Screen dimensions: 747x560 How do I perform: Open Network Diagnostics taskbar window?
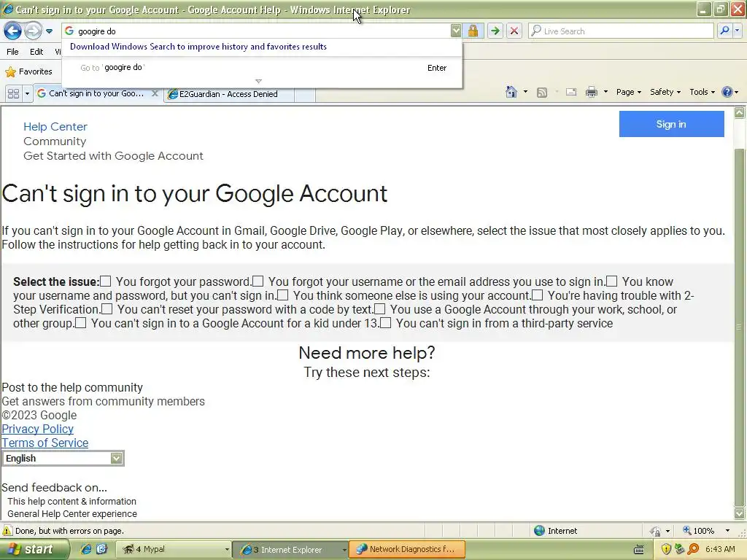[x=406, y=549]
